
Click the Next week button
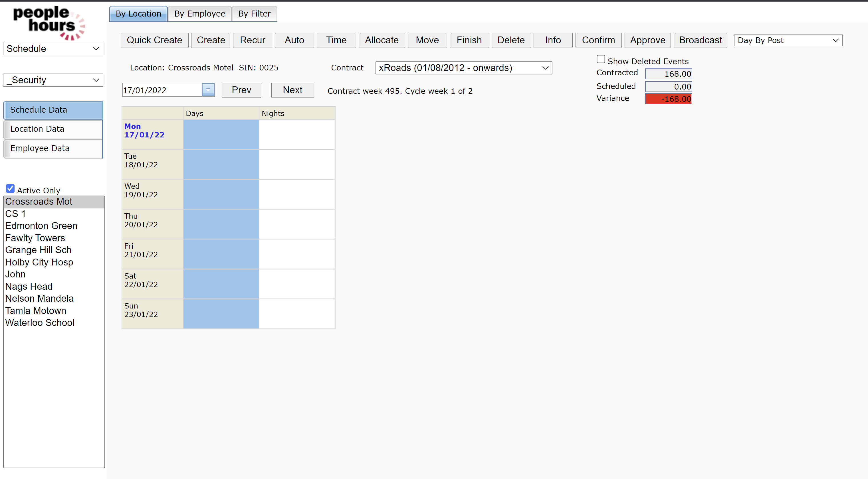point(292,90)
